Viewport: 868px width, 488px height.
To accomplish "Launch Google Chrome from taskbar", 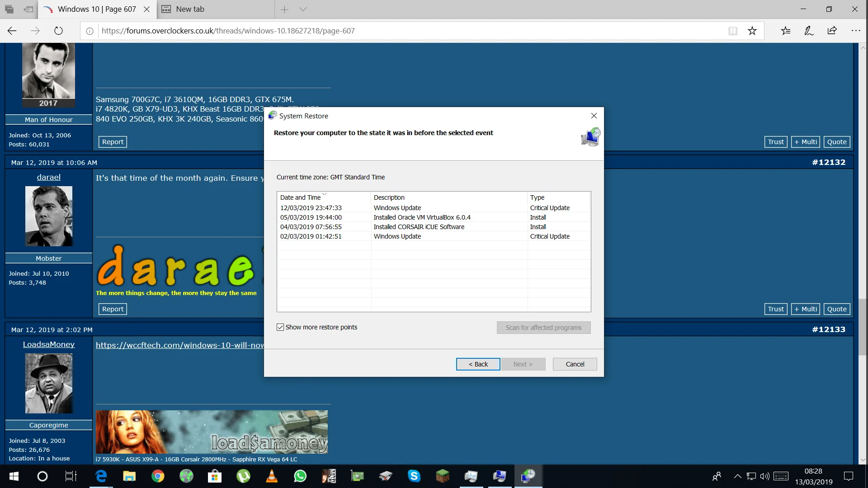I will [x=158, y=476].
